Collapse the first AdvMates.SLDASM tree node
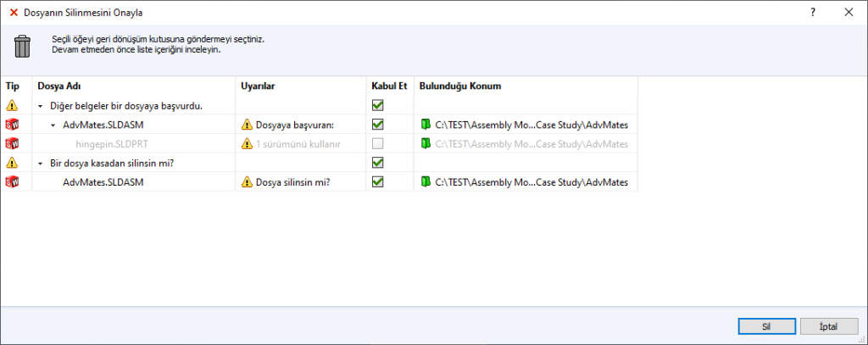 53,125
